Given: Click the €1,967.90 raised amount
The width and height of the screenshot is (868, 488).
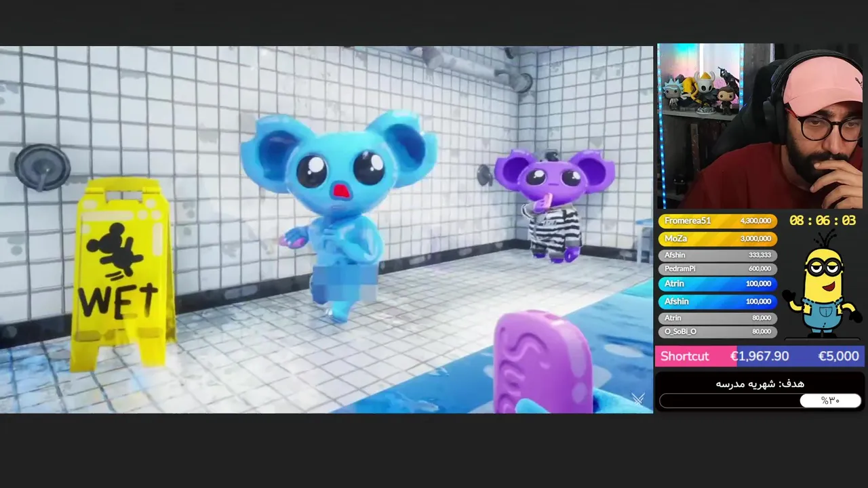Looking at the screenshot, I should (759, 356).
